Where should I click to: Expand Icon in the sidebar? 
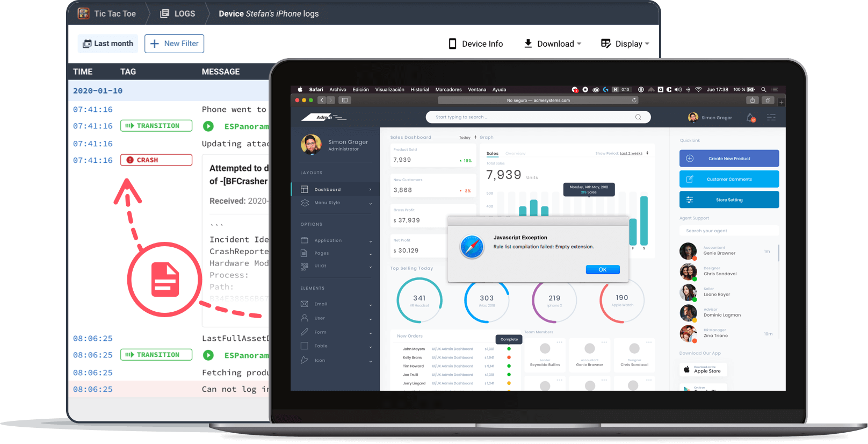pos(335,360)
